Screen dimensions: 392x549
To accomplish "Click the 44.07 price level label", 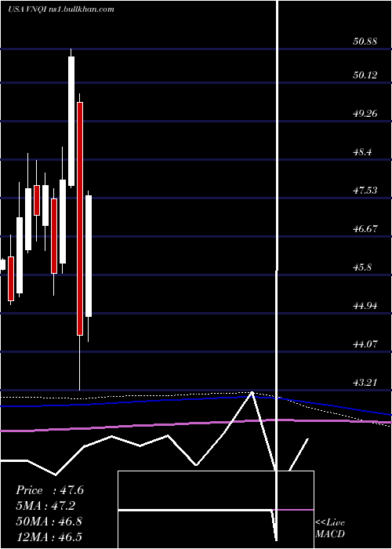I will [x=365, y=344].
